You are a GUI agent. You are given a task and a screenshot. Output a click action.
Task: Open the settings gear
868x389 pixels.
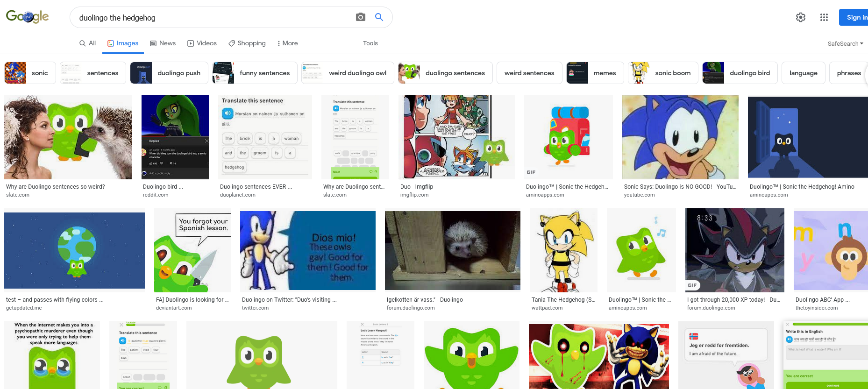(x=801, y=17)
